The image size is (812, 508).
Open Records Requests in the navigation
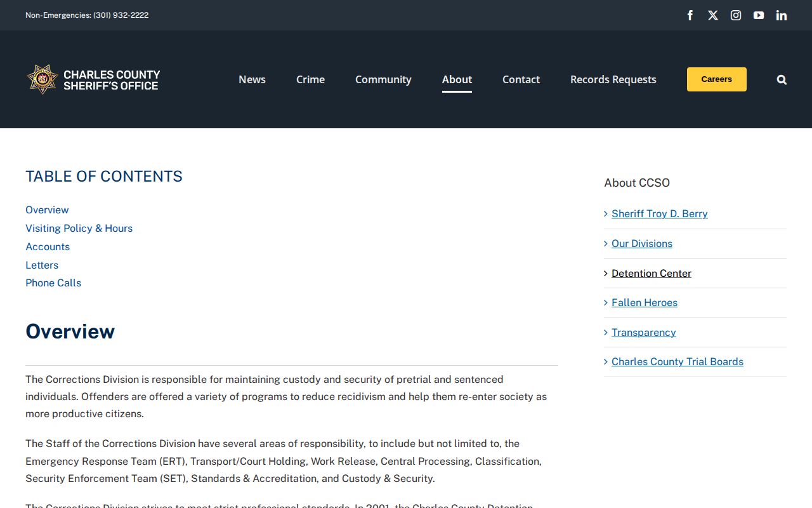[613, 79]
